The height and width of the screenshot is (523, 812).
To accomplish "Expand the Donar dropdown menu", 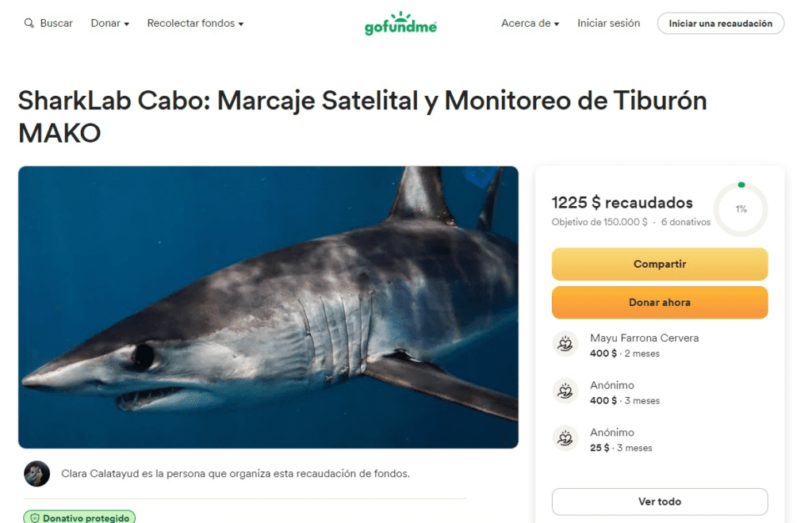I will coord(109,23).
